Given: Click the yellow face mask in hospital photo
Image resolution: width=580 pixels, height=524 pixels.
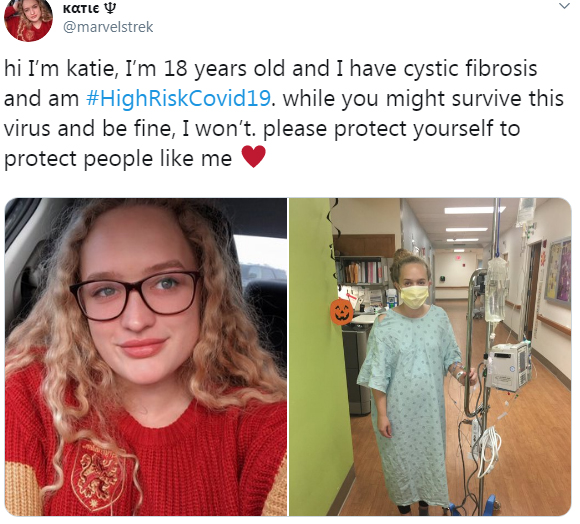Looking at the screenshot, I should pos(414,296).
